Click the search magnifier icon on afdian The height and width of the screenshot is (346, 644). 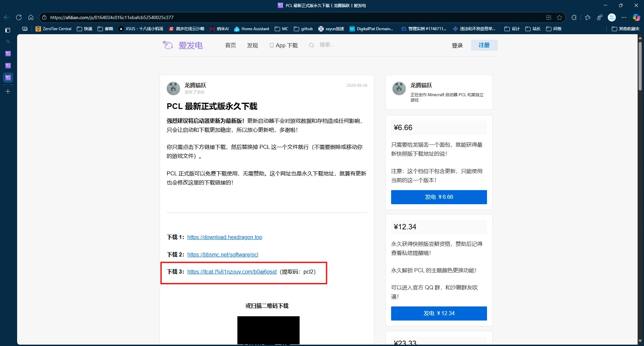point(312,45)
